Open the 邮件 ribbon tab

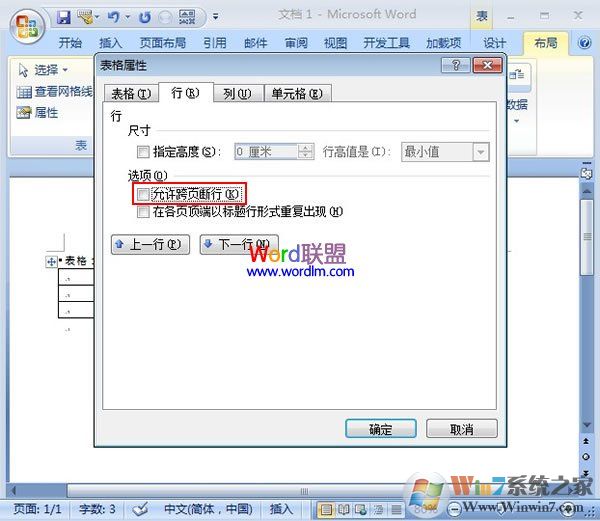[256, 43]
